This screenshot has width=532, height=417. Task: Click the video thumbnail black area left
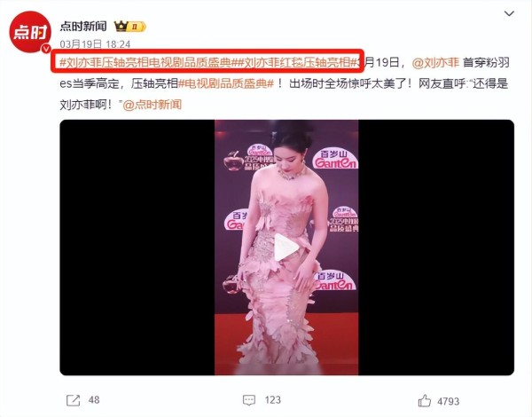pyautogui.click(x=137, y=248)
